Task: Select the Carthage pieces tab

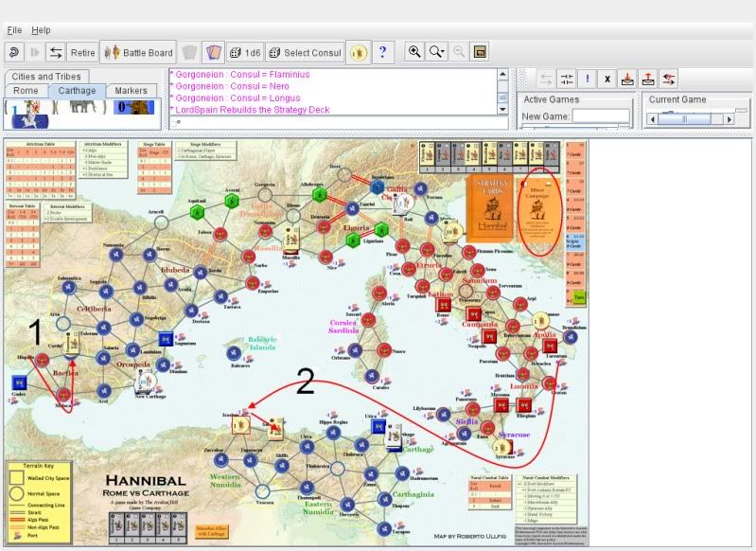Action: click(x=77, y=90)
